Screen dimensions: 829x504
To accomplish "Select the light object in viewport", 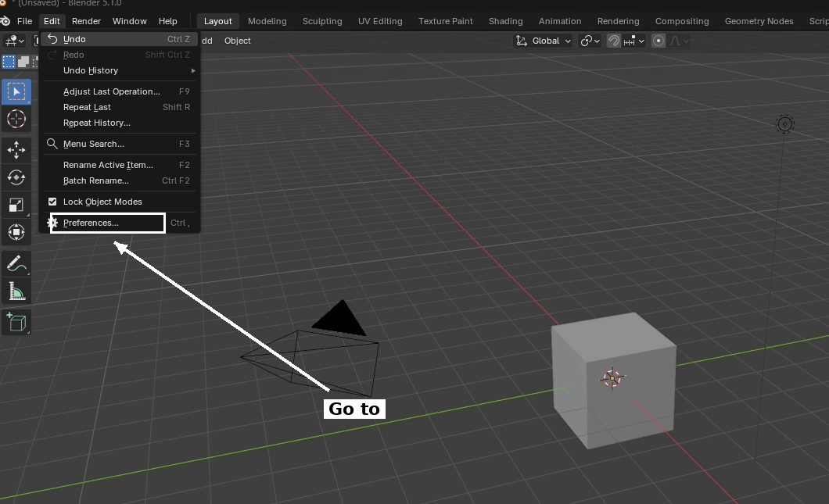I will (x=784, y=124).
